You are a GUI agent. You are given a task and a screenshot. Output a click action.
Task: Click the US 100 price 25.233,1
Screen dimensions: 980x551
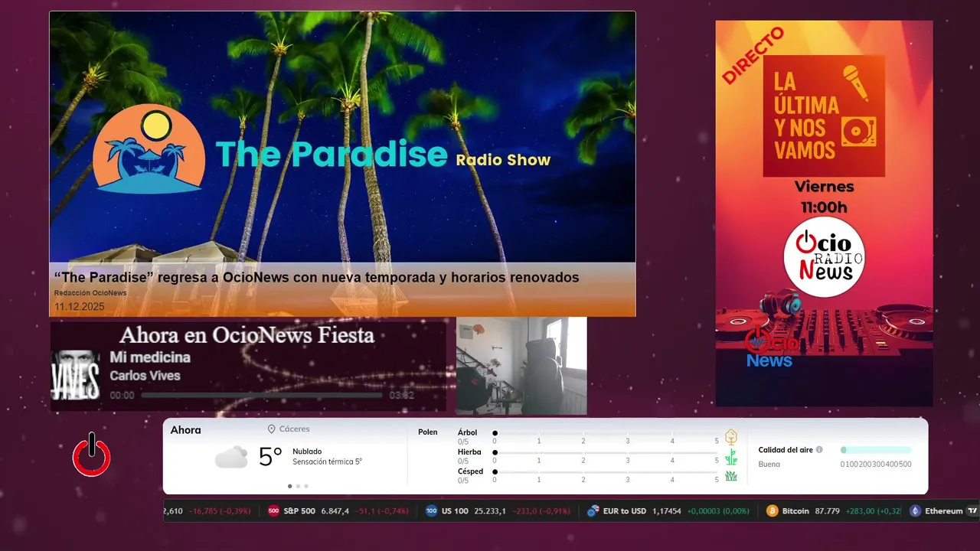pos(489,510)
